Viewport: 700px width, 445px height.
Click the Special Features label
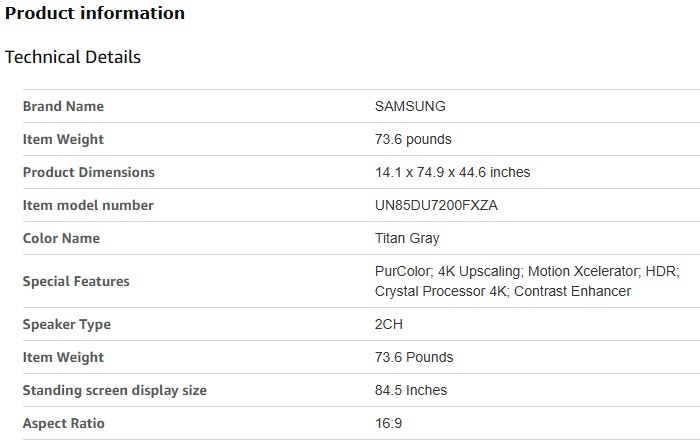click(x=76, y=281)
